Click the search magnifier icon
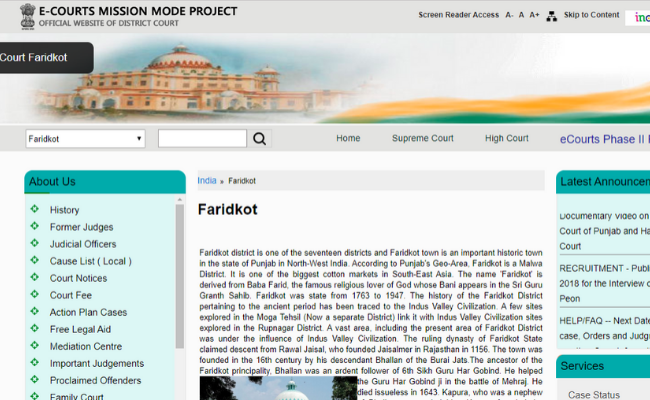This screenshot has width=650, height=400. point(259,139)
